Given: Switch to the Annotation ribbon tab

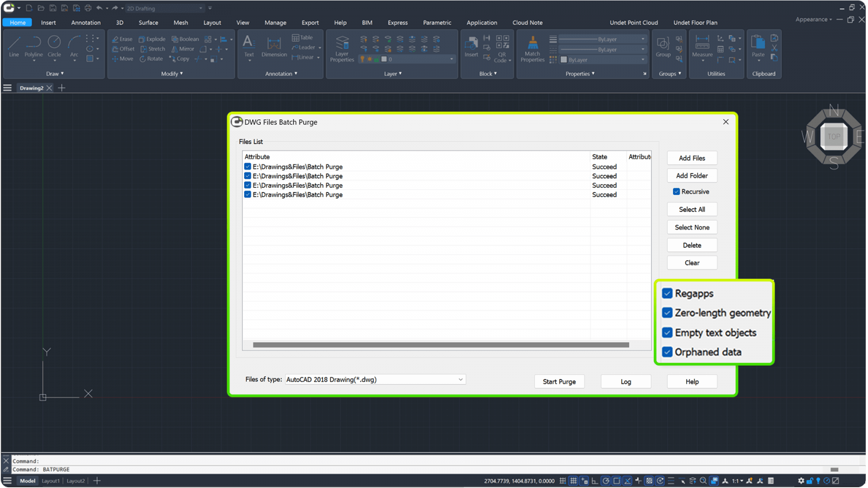Looking at the screenshot, I should [86, 23].
